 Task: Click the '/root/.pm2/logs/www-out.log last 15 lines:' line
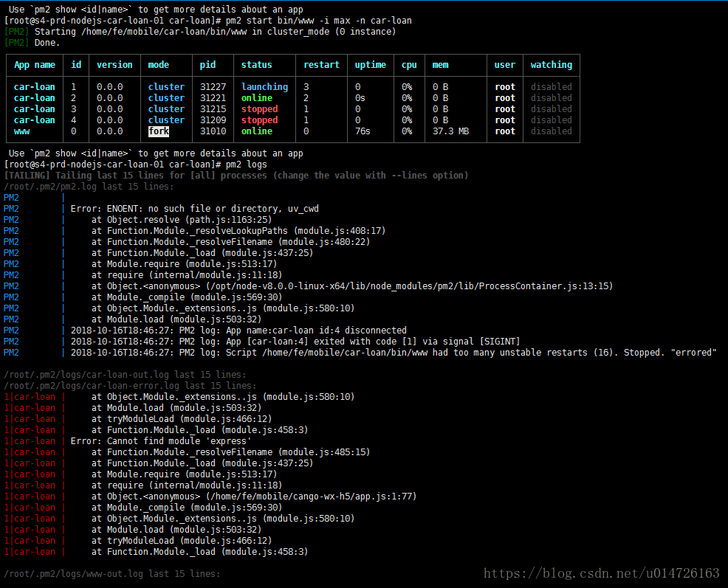[x=112, y=574]
